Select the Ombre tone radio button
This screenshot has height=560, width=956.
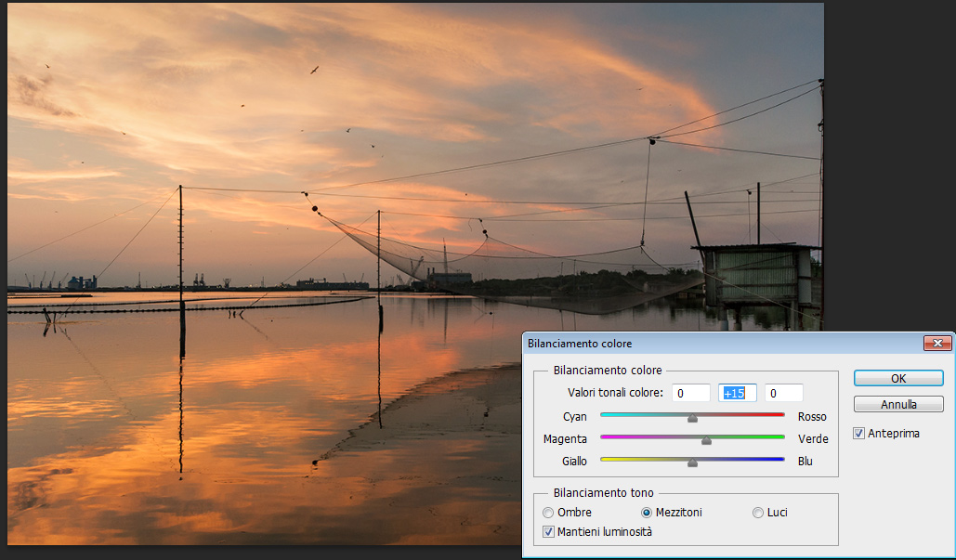coord(548,513)
